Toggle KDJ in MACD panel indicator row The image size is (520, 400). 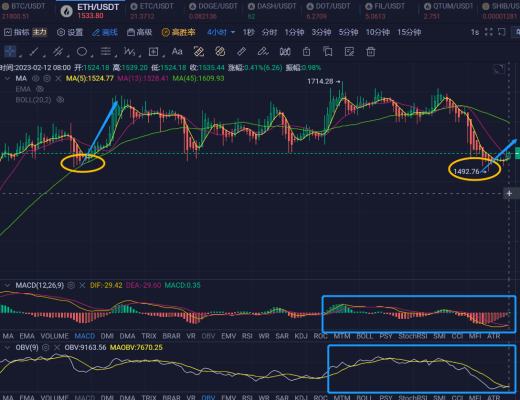click(x=301, y=336)
